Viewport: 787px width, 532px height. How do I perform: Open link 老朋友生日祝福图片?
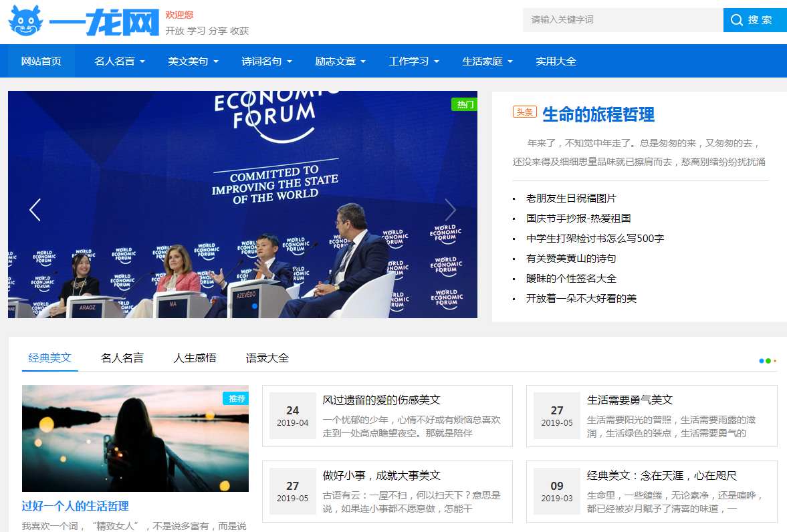(571, 198)
